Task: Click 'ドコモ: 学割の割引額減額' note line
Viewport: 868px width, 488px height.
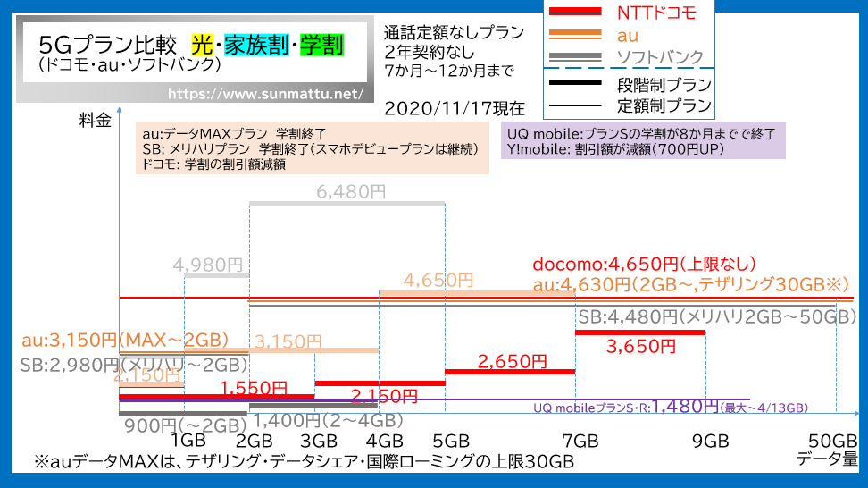Action: [x=213, y=164]
